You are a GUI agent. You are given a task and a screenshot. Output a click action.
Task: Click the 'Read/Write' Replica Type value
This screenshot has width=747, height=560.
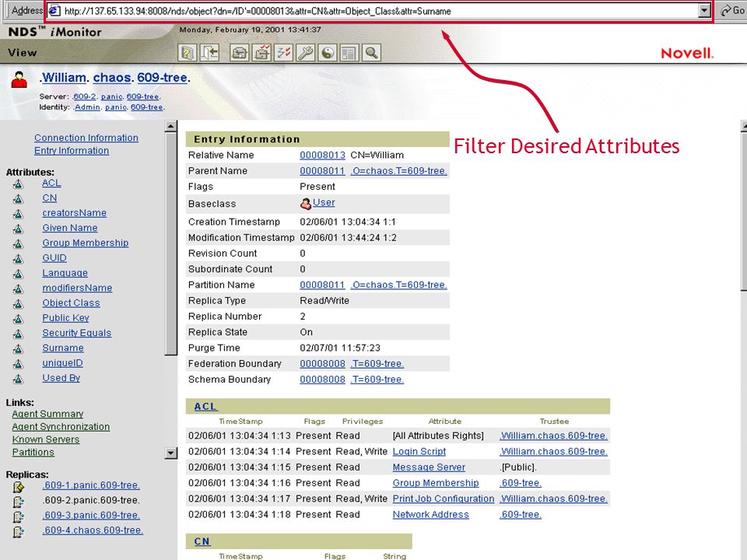pyautogui.click(x=324, y=300)
